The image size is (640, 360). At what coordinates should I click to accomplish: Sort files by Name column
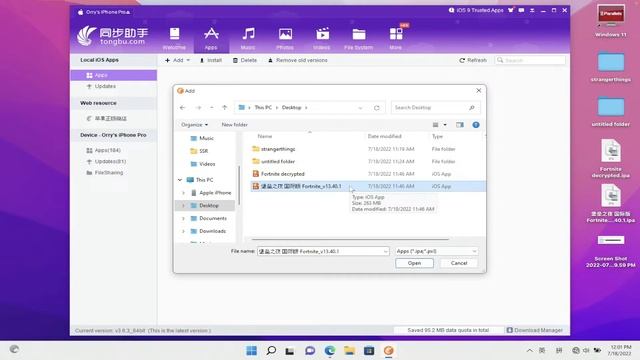point(264,136)
